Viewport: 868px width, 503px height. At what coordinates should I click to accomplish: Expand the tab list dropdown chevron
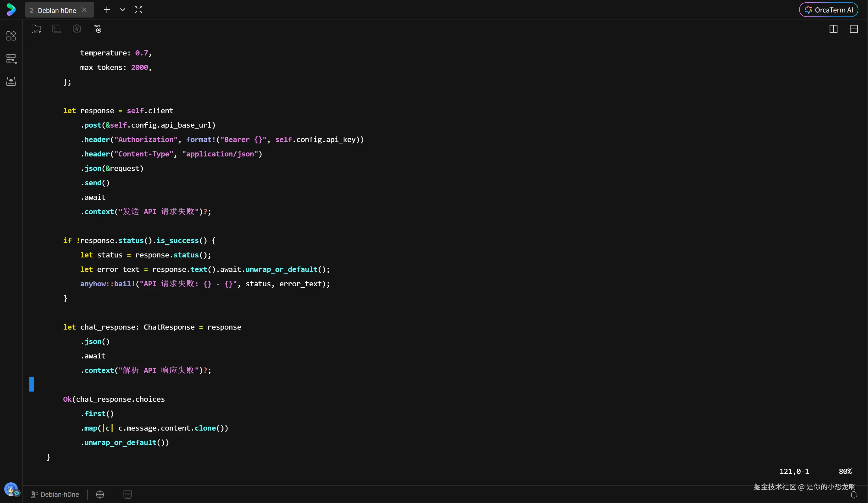122,10
